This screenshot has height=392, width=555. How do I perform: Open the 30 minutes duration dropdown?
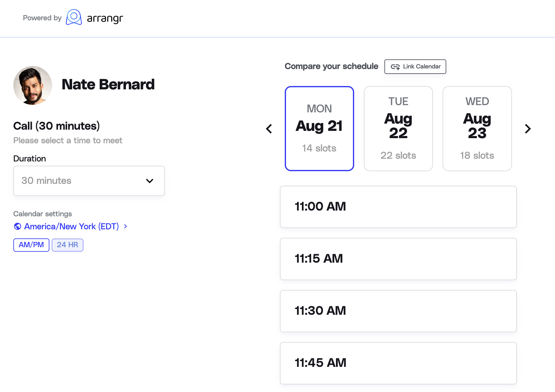coord(89,181)
